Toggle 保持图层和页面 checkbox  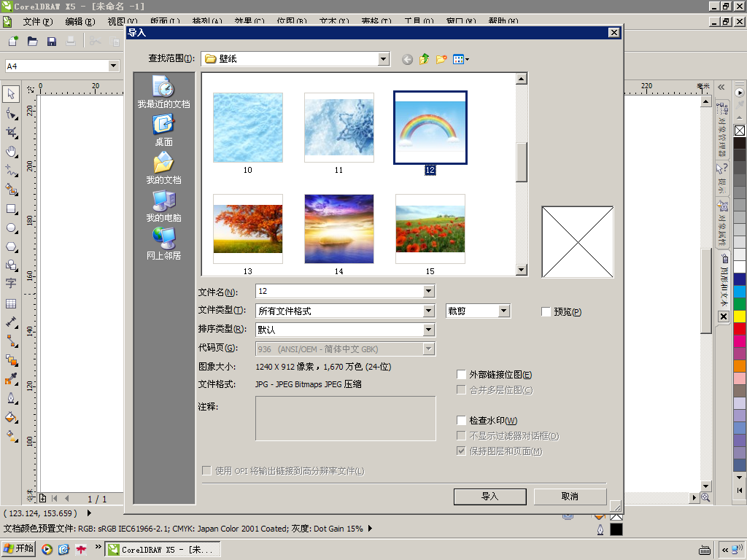(x=461, y=451)
